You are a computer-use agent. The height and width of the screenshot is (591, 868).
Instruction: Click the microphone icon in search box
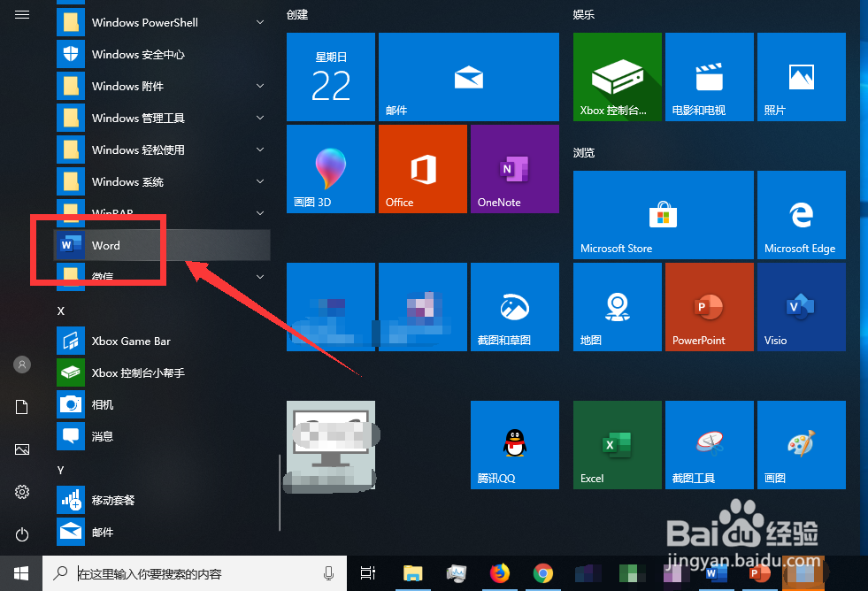[x=328, y=574]
